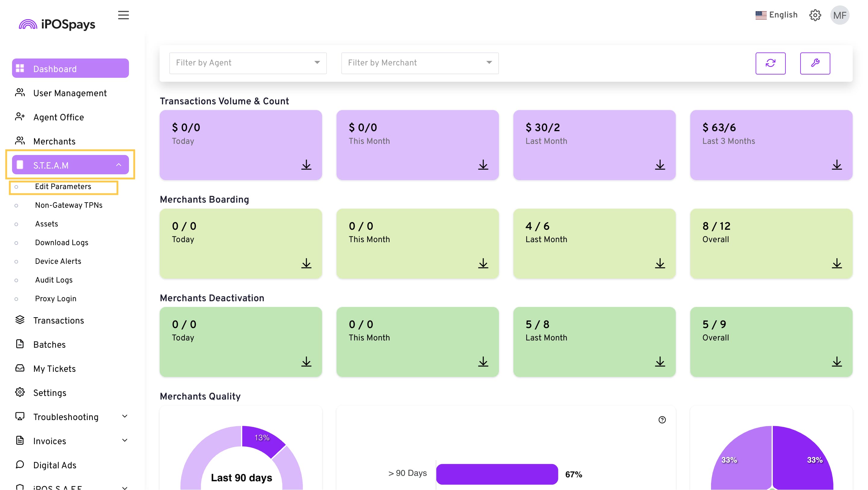The width and height of the screenshot is (868, 490).
Task: Open Proxy Login submenu link
Action: point(56,299)
